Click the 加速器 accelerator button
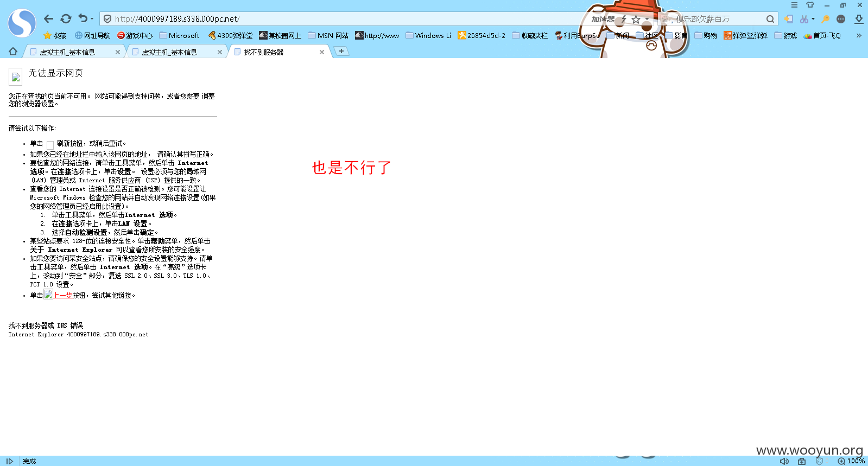The width and height of the screenshot is (868, 466). (603, 19)
